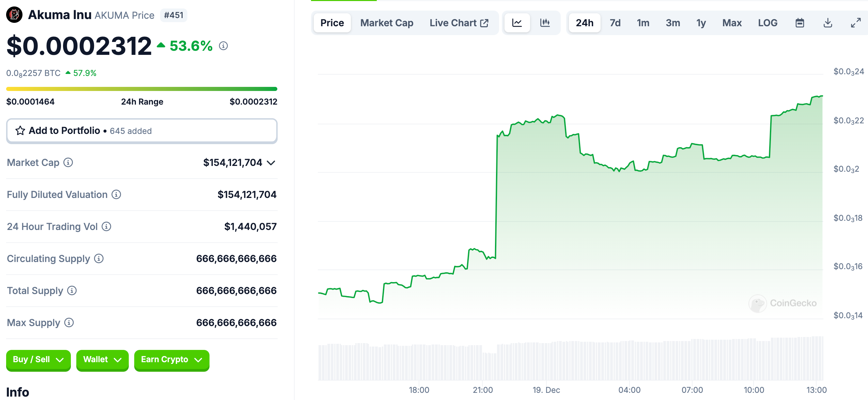The image size is (868, 400).
Task: Click Max Supply info icon
Action: pos(69,323)
